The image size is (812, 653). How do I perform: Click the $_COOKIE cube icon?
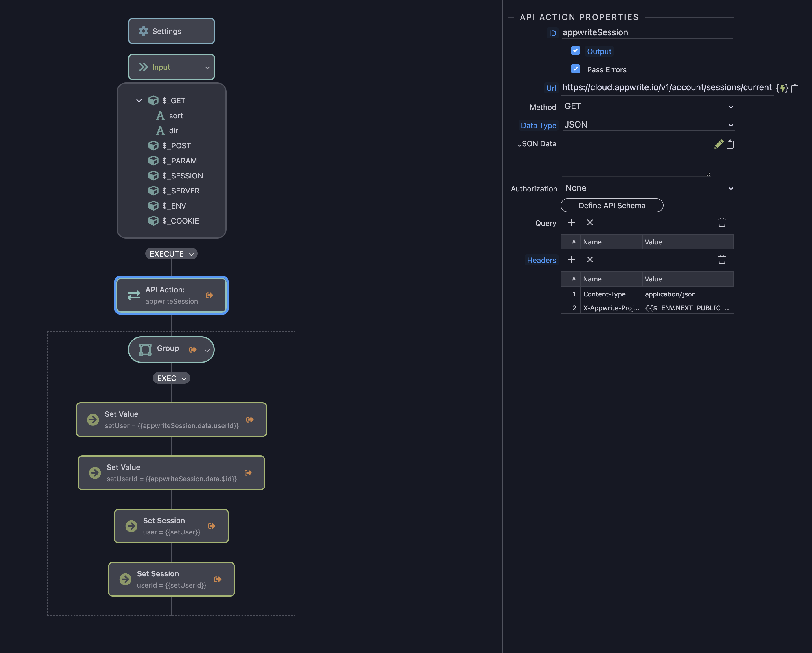point(153,221)
